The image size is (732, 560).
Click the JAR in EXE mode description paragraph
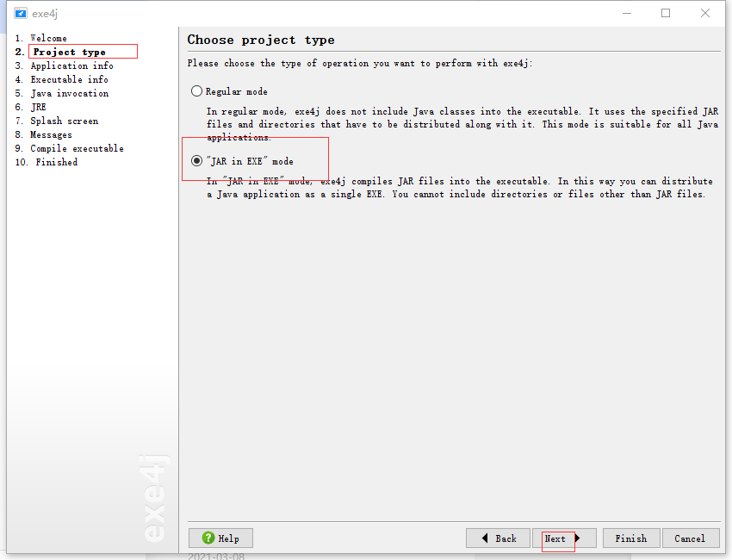pos(460,187)
